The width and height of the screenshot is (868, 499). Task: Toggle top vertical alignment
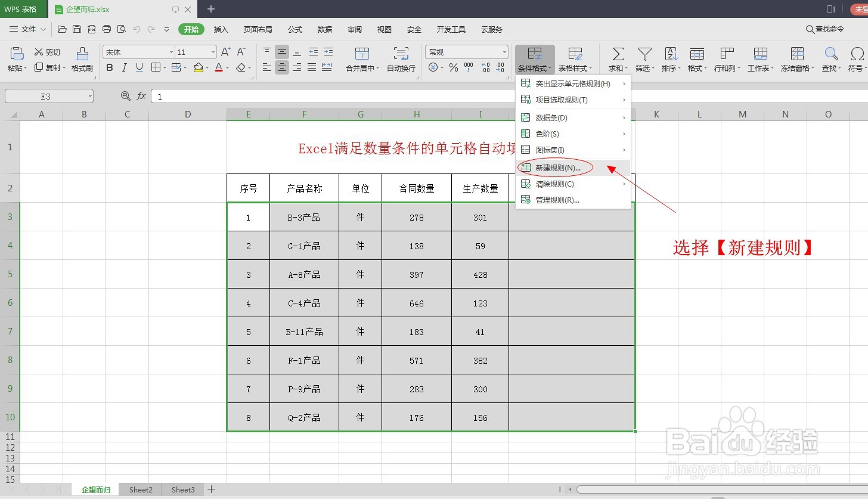[x=267, y=52]
